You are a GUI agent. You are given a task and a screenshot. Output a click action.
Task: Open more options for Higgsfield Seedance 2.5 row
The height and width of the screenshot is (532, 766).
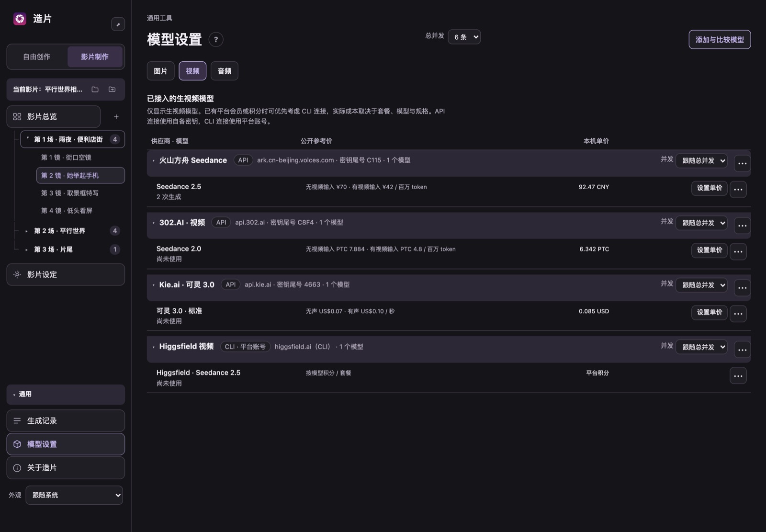pyautogui.click(x=738, y=376)
